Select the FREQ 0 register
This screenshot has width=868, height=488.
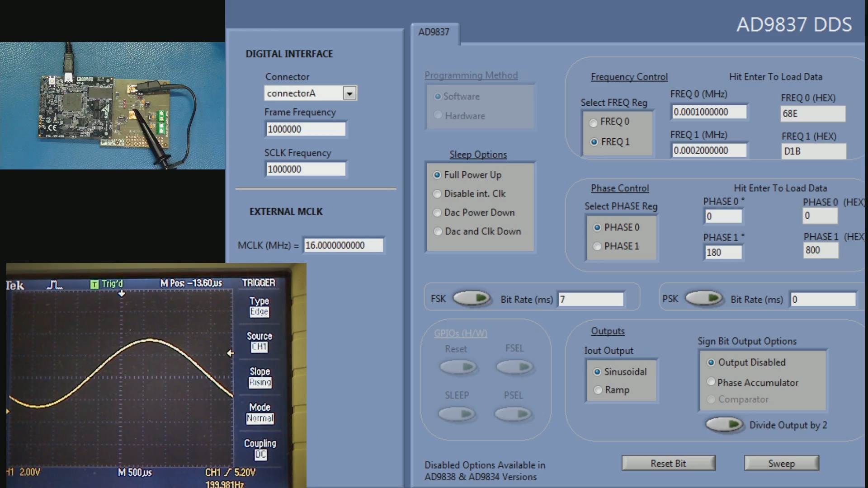(594, 122)
